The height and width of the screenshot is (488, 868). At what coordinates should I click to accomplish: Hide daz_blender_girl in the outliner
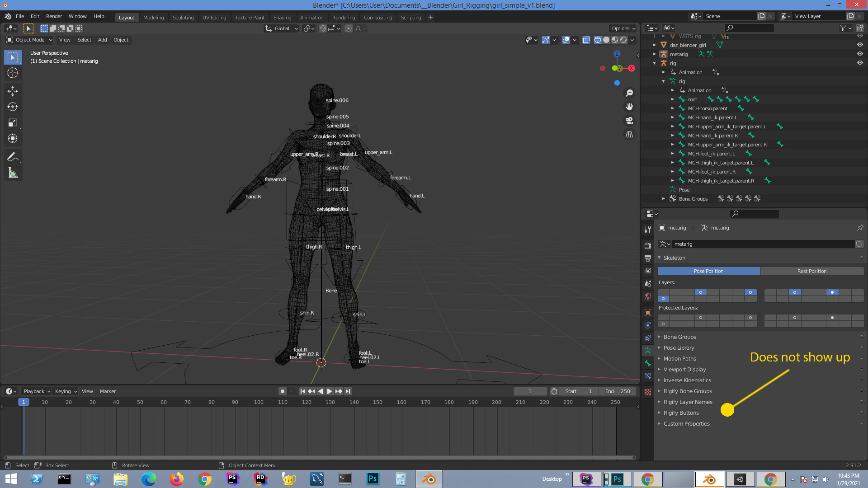pos(860,45)
